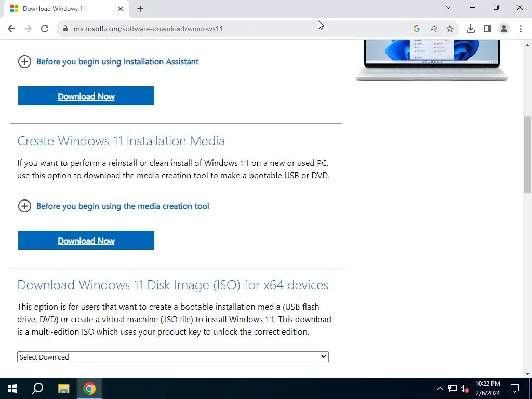Show hidden system tray icons
The height and width of the screenshot is (399, 532).
pyautogui.click(x=440, y=389)
